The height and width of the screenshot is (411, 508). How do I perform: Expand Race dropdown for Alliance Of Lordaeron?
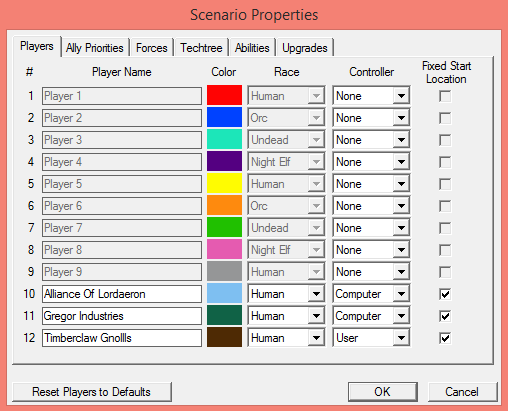tap(286, 294)
